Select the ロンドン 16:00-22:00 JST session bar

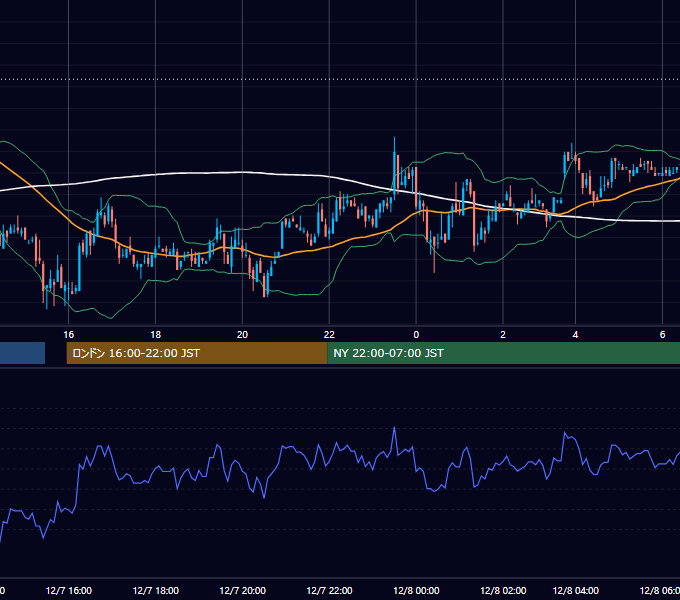coord(197,353)
